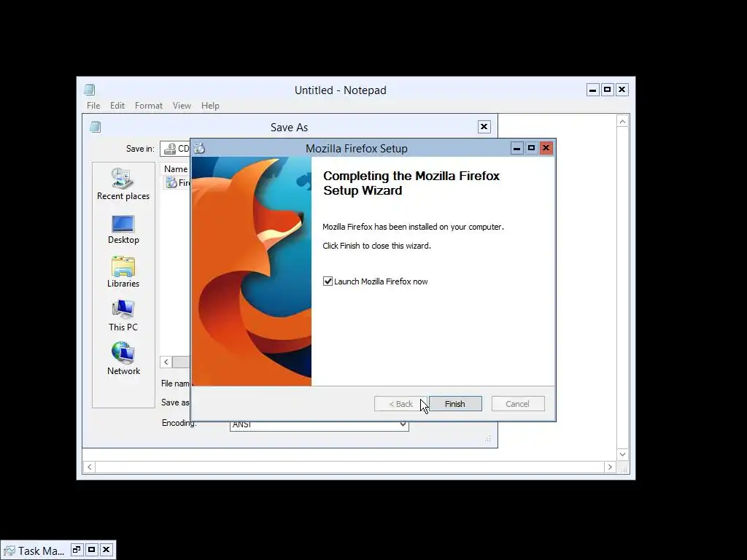This screenshot has width=747, height=560.
Task: Click the Firefox Setup title bar icon
Action: coord(200,149)
